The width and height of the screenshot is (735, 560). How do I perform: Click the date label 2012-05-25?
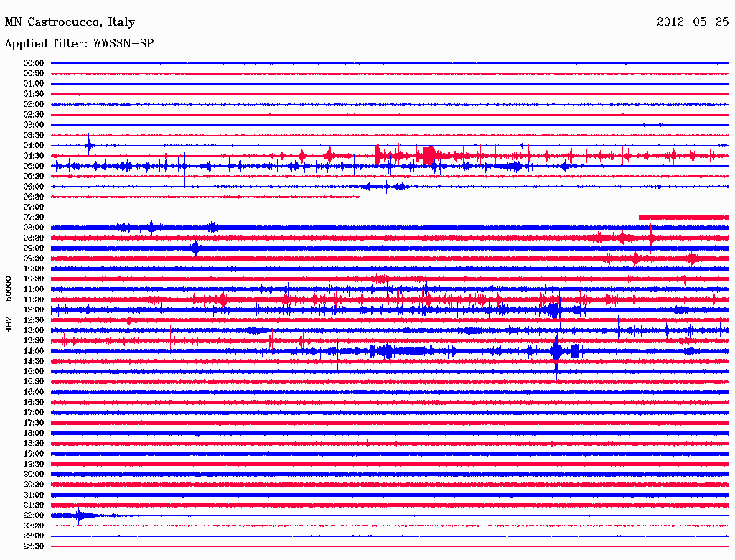[693, 22]
